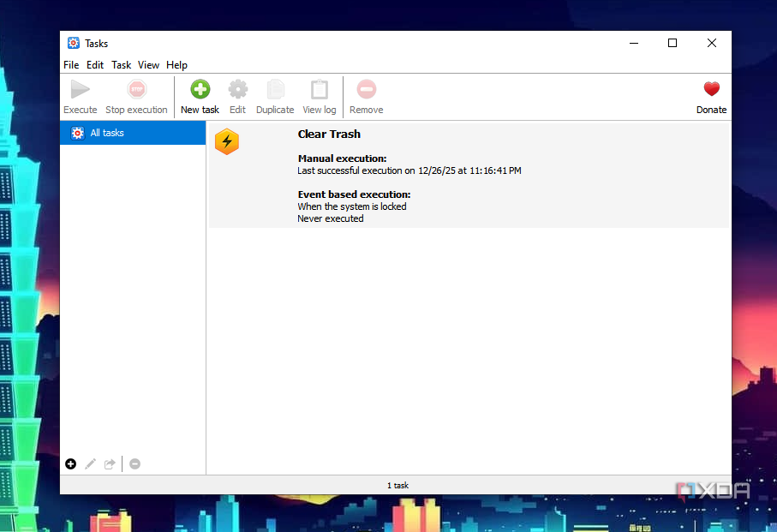Open the View log clipboard icon

[319, 90]
